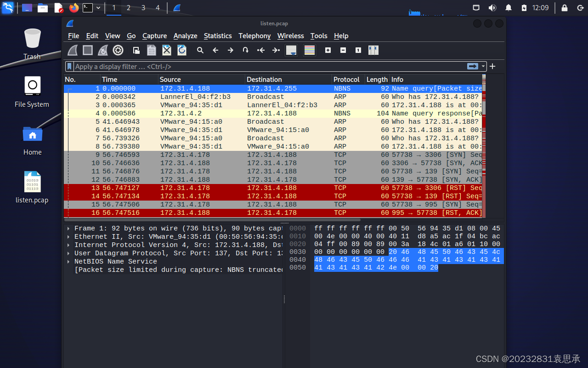Viewport: 588px width, 368px height.
Task: Apply display filter arrow button
Action: pyautogui.click(x=472, y=66)
